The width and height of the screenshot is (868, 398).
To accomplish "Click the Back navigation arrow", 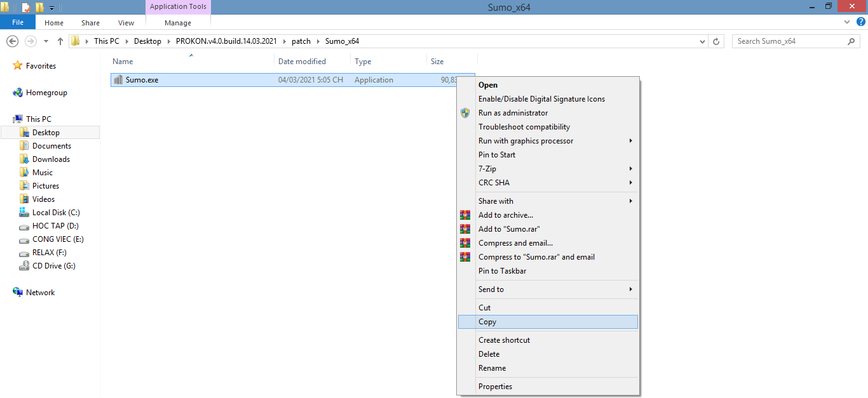I will click(x=11, y=41).
